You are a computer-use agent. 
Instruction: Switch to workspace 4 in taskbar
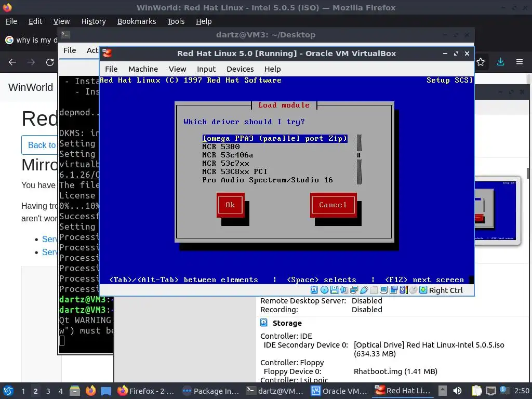[x=60, y=391]
